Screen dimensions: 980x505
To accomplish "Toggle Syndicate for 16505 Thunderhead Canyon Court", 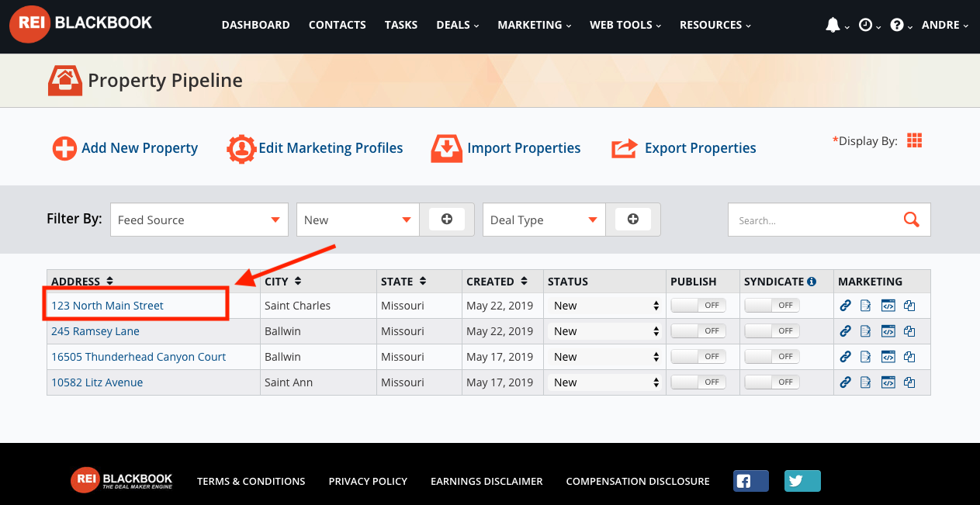I will [x=772, y=357].
